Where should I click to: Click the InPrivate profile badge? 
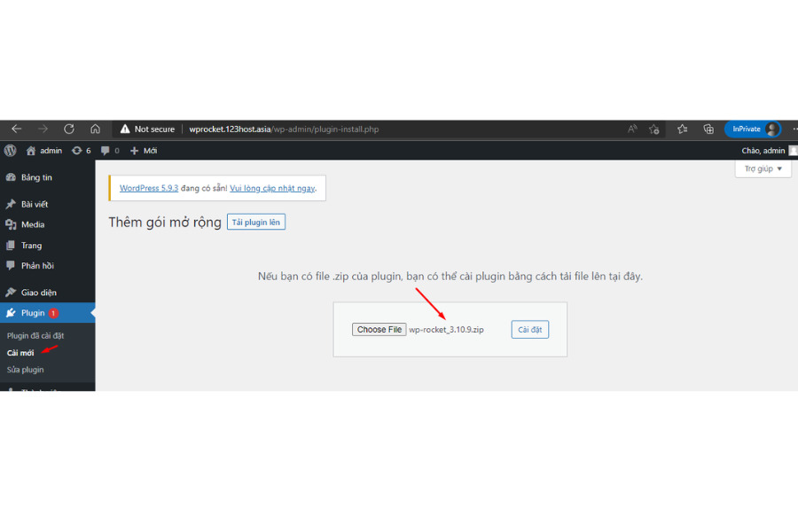pos(752,129)
